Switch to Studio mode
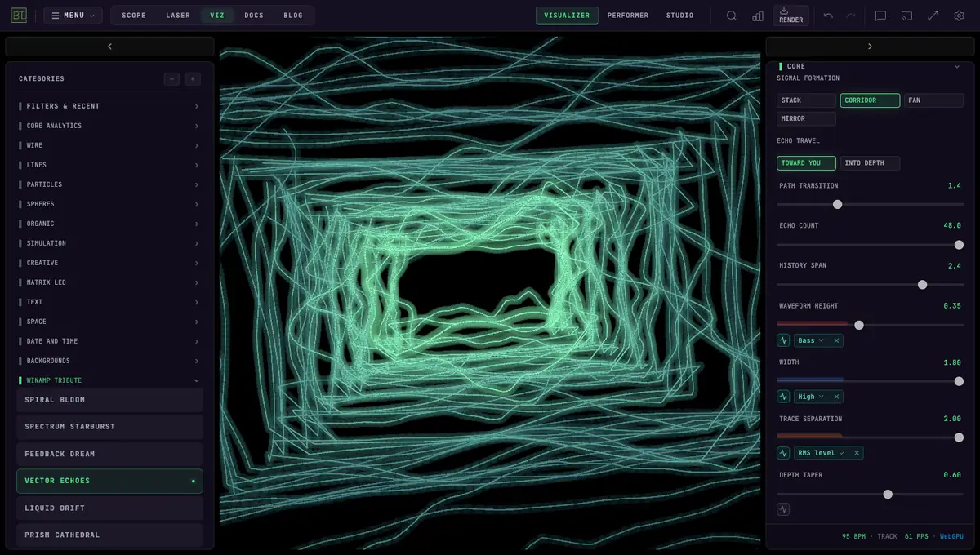 coord(679,16)
